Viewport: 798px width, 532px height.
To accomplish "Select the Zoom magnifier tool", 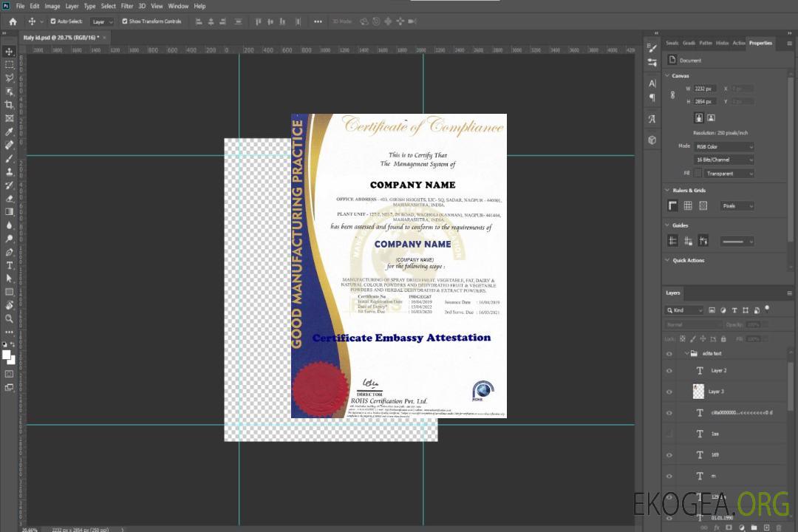I will click(x=9, y=318).
